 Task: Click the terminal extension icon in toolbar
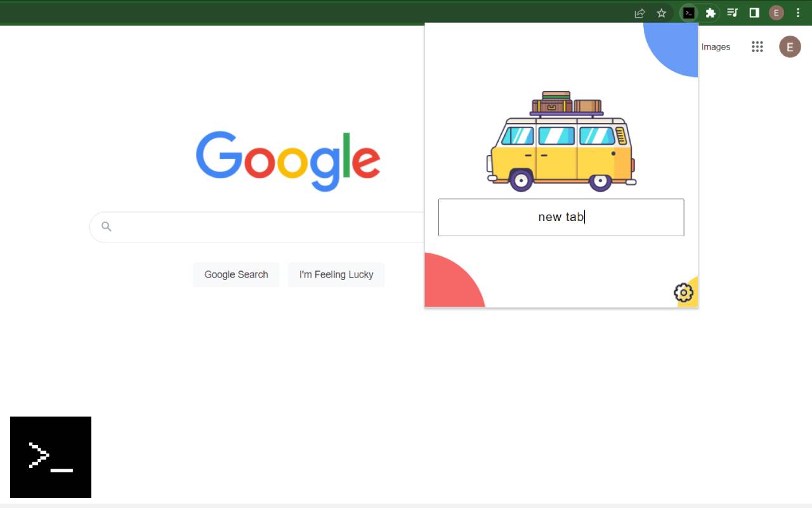pyautogui.click(x=689, y=13)
